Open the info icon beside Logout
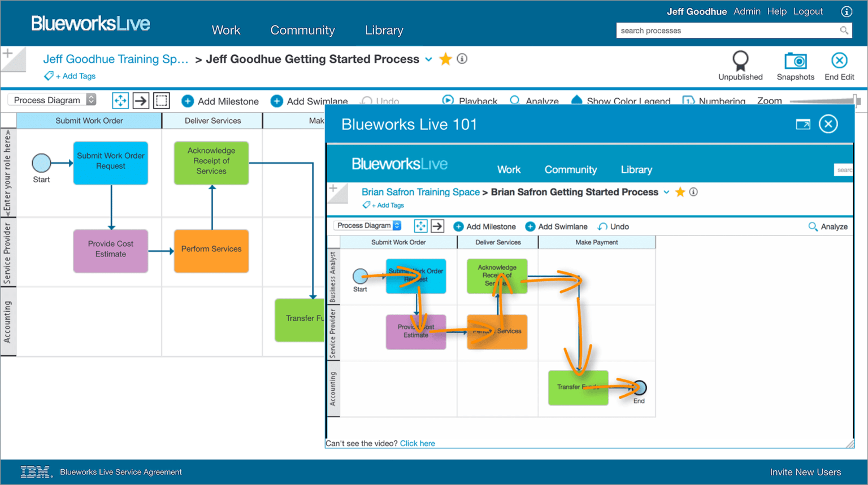The width and height of the screenshot is (868, 485). click(846, 11)
